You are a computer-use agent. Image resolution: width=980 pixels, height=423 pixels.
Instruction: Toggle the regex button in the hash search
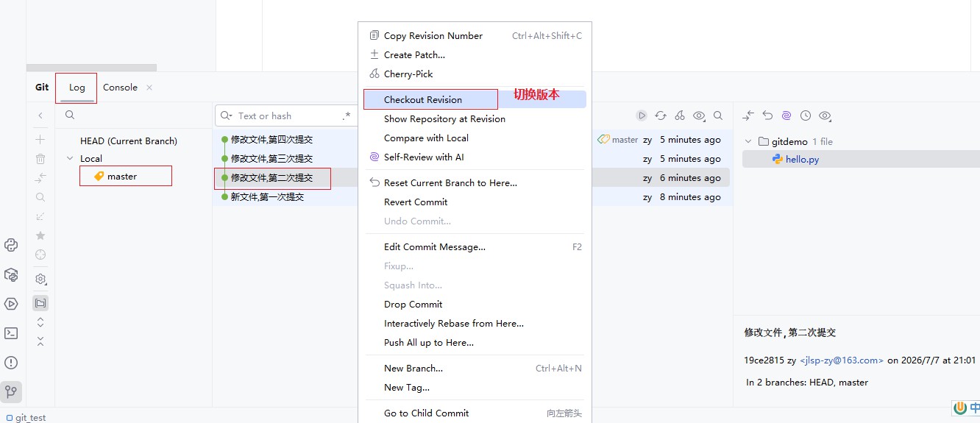click(x=346, y=115)
